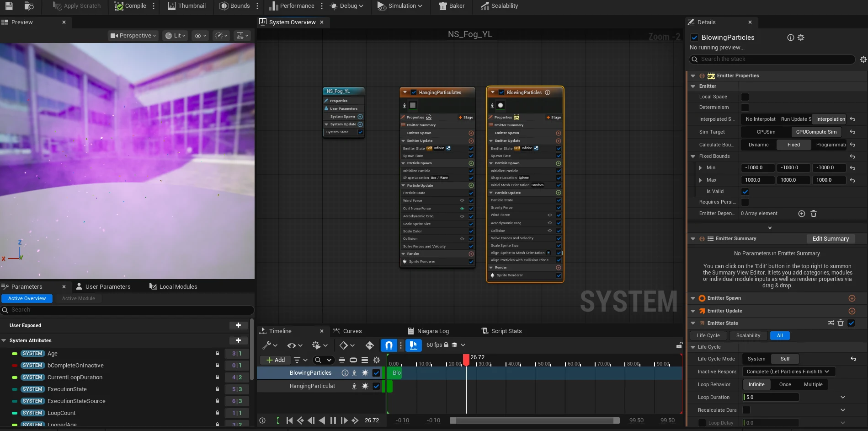
Task: Open the Local Modules tab
Action: [173, 287]
